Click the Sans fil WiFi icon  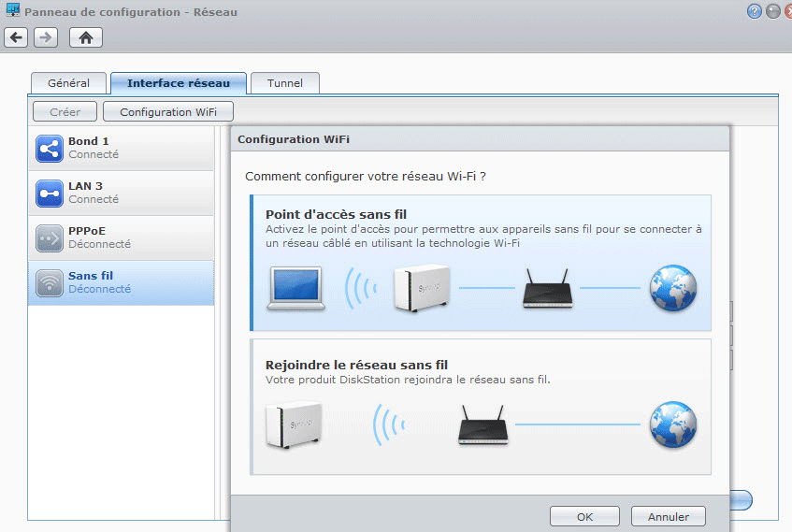coord(49,283)
